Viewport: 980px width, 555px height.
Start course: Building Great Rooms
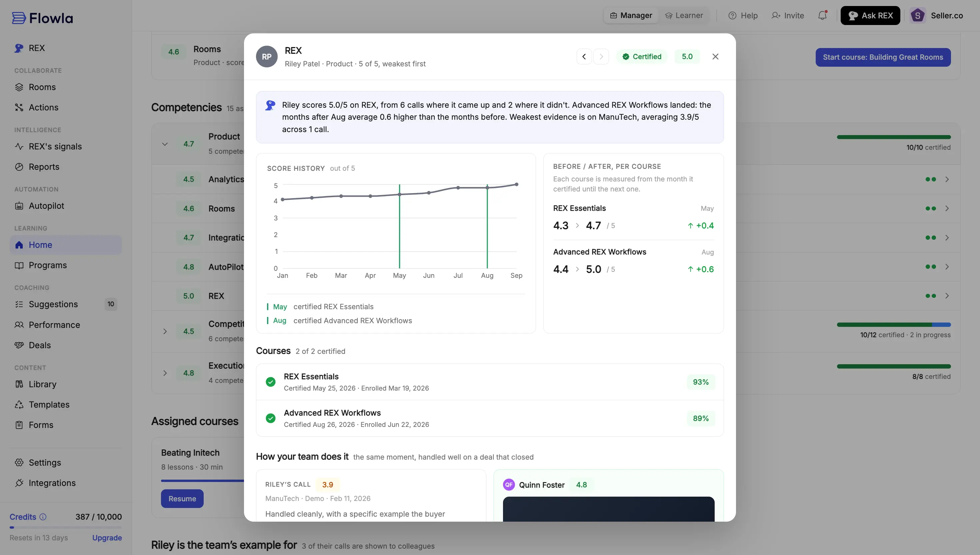(x=883, y=57)
